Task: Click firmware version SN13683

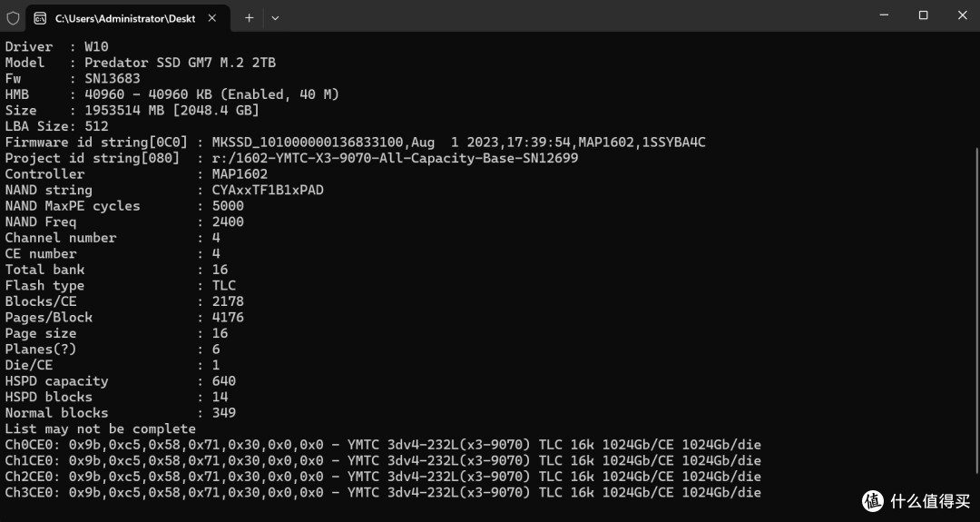Action: pos(113,79)
